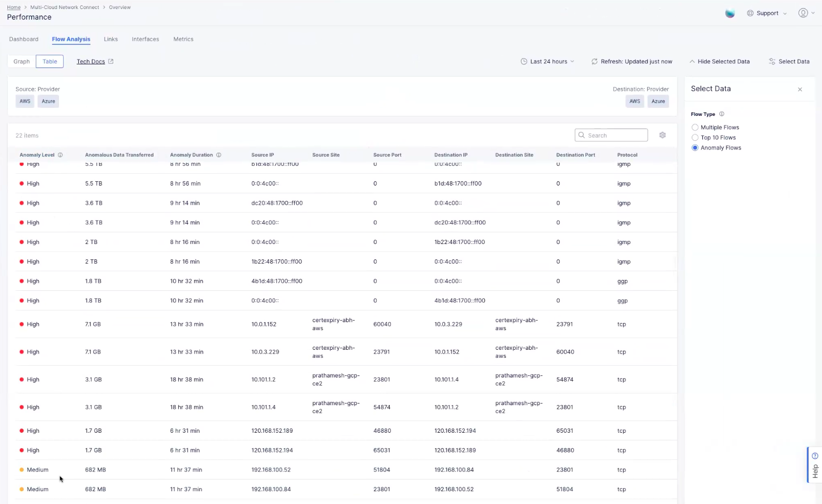Click the colored orb icon in header
Viewport: 822px width, 504px height.
tap(730, 13)
